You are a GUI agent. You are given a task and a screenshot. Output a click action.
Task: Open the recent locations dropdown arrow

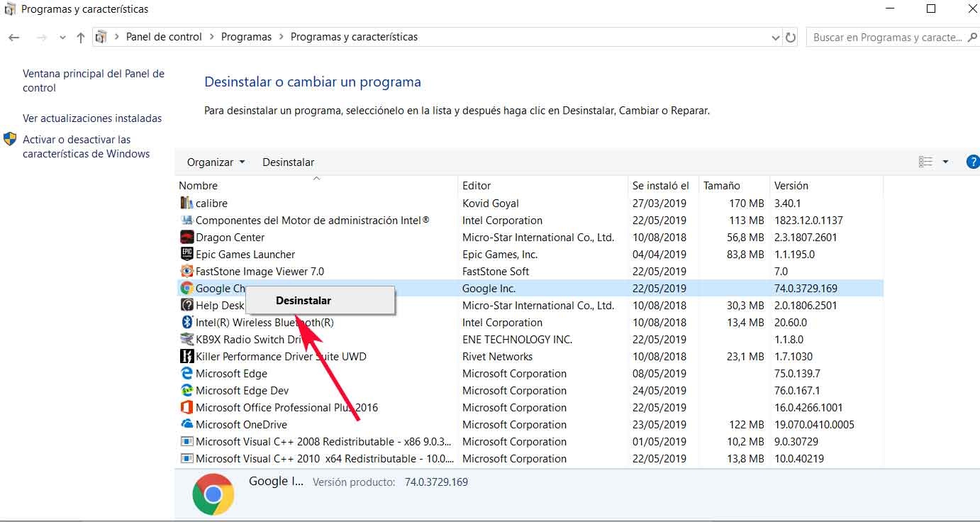(x=62, y=38)
